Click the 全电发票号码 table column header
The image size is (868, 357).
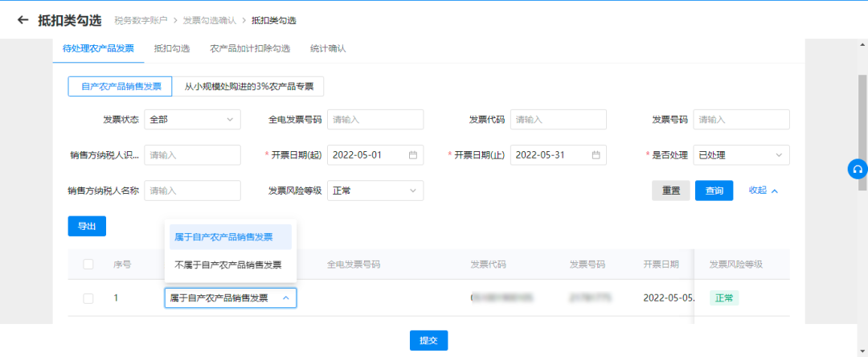click(x=353, y=265)
